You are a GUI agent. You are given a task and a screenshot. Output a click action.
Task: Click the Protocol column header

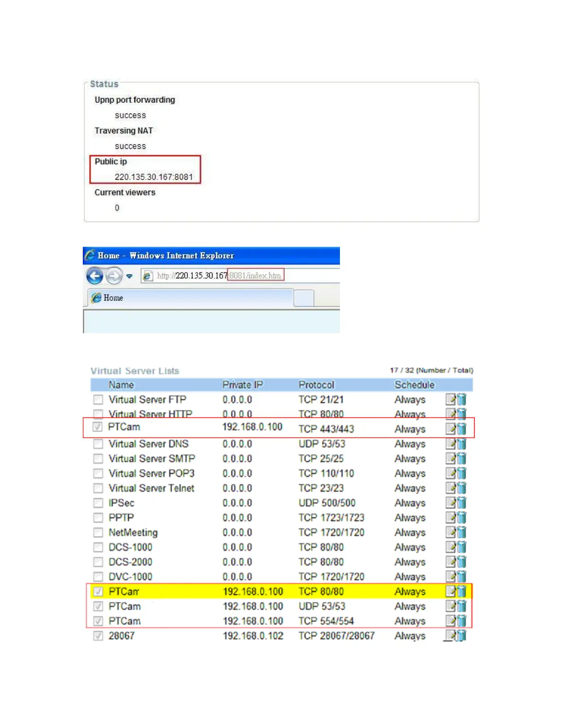point(316,385)
